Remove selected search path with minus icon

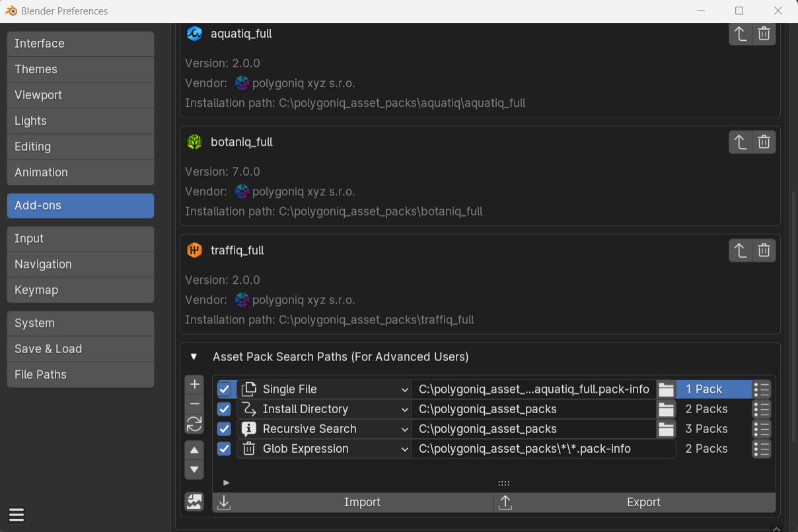coord(194,404)
